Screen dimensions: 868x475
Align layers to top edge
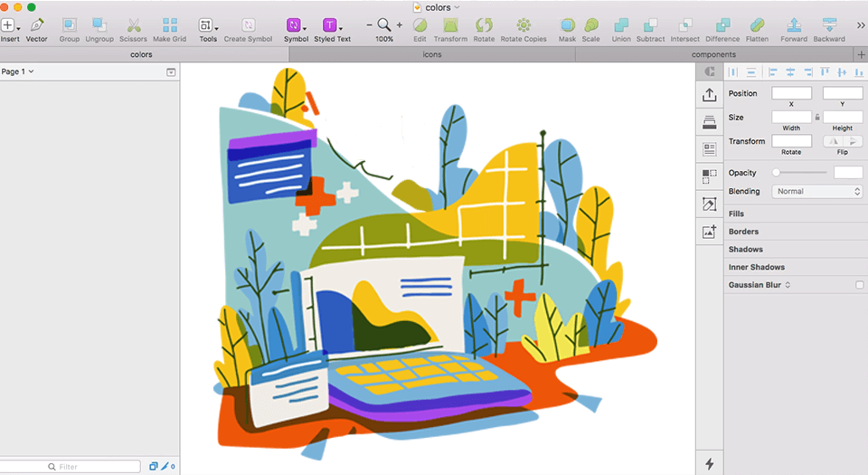[x=826, y=72]
